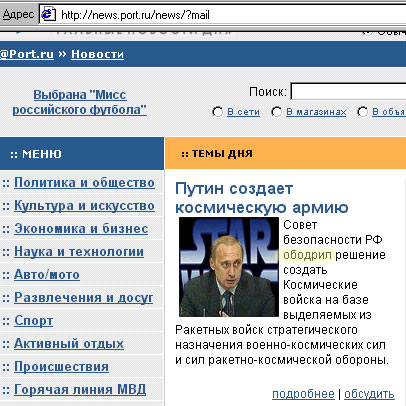Open the Новости breadcrumb link
This screenshot has width=406, height=406.
coord(97,54)
